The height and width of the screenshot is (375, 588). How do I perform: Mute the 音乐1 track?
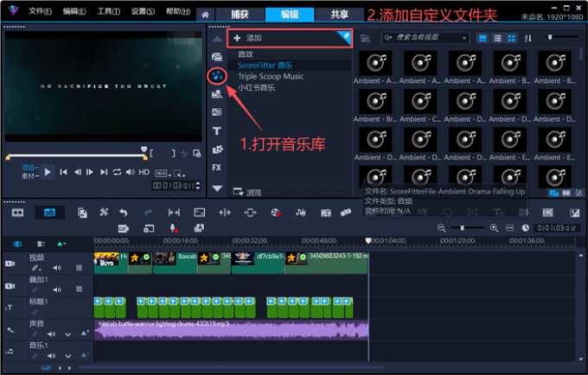pos(51,355)
